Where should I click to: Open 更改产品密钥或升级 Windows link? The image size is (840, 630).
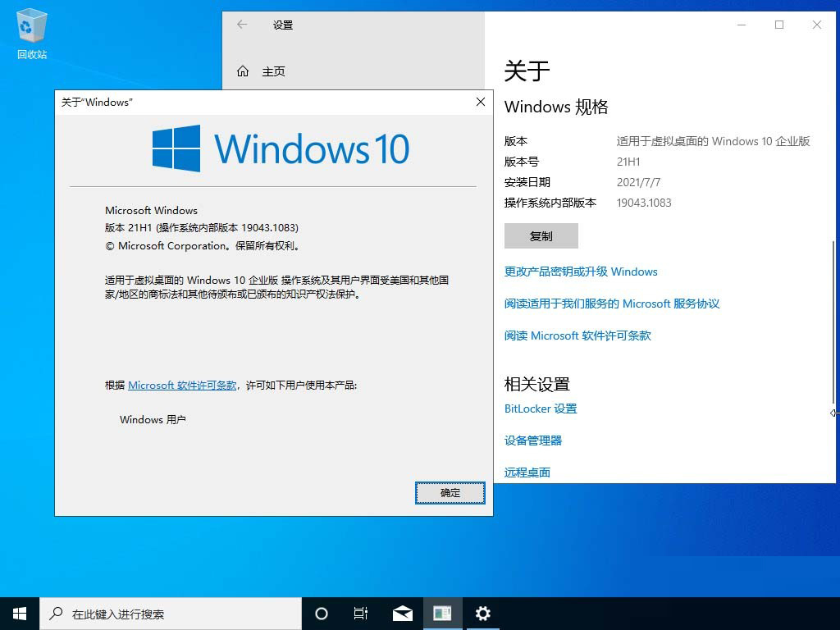pyautogui.click(x=581, y=272)
